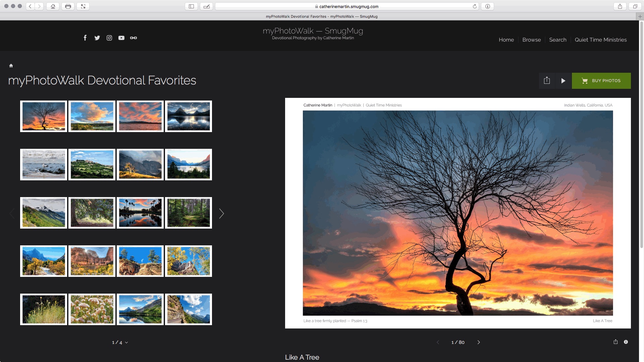Select the green valley lake reflection thumbnail
The image size is (644, 362).
pyautogui.click(x=140, y=309)
